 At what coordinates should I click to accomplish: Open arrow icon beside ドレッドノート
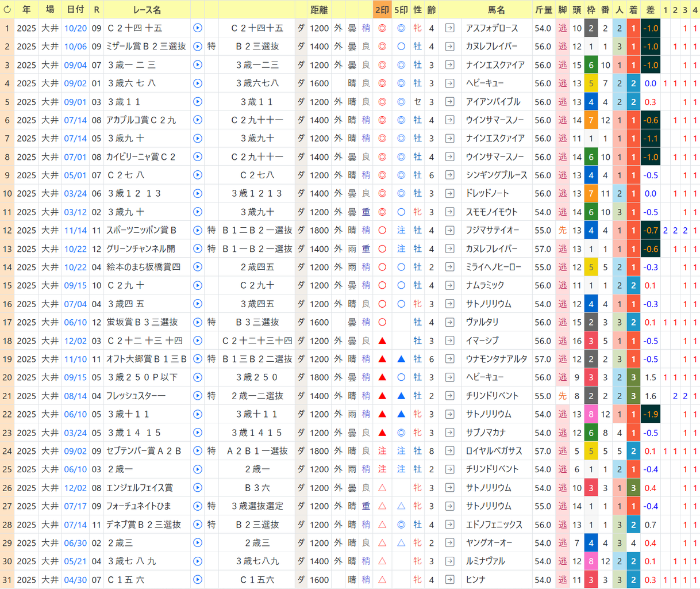click(450, 193)
